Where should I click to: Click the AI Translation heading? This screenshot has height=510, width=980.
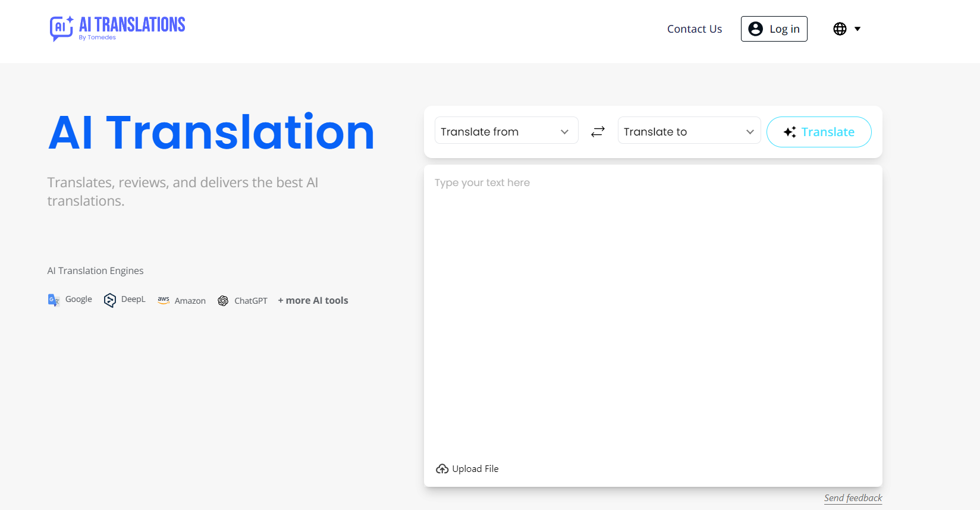(x=211, y=132)
